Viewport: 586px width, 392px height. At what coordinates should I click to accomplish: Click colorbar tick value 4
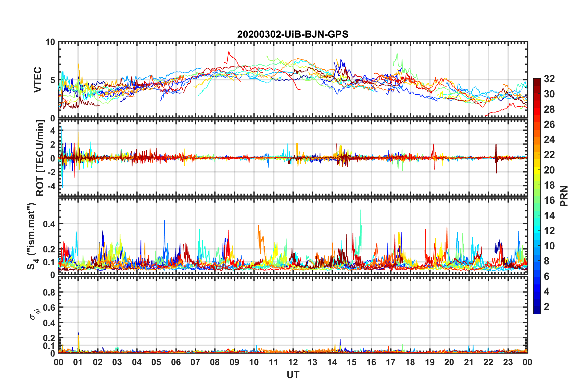pyautogui.click(x=547, y=292)
